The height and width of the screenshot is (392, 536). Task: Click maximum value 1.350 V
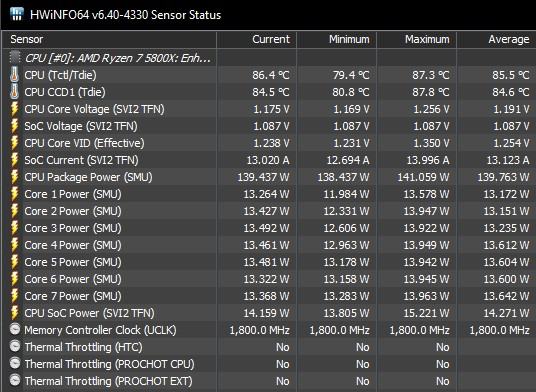point(431,143)
